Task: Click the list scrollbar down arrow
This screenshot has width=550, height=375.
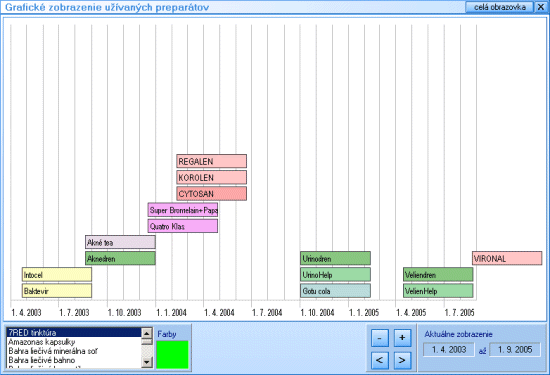Action: (x=147, y=362)
